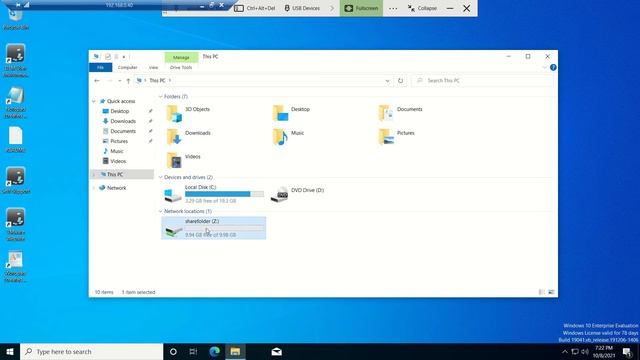Screen dimensions: 640x360
Task: Select Documents under Quick access
Action: click(x=123, y=131)
